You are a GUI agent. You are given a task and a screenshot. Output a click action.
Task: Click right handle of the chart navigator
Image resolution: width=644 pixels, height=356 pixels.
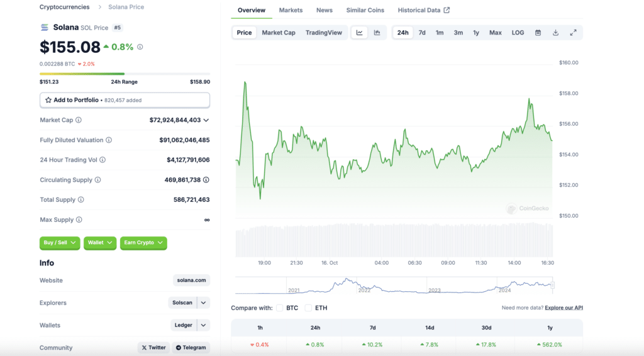pos(553,285)
